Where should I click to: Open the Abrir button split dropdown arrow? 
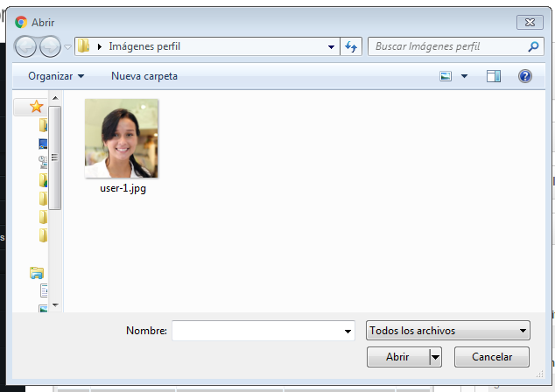click(435, 357)
